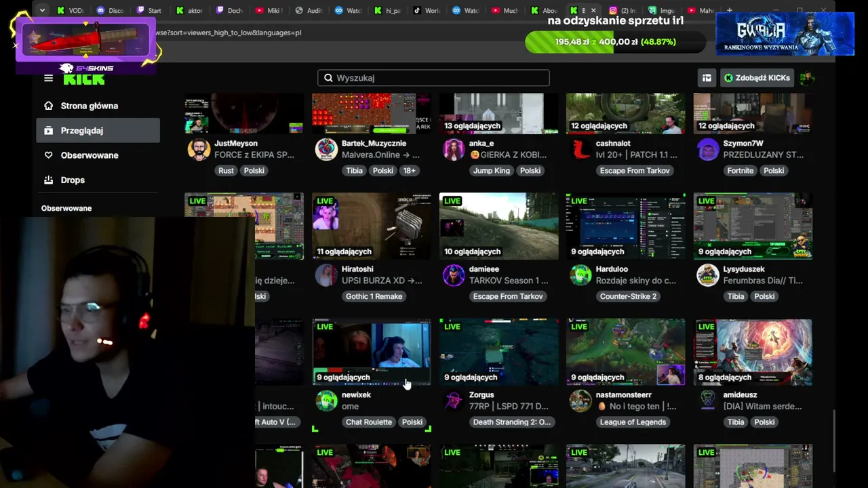Click the Rust category tag under JustMeyson
This screenshot has height=488, width=868.
(226, 171)
